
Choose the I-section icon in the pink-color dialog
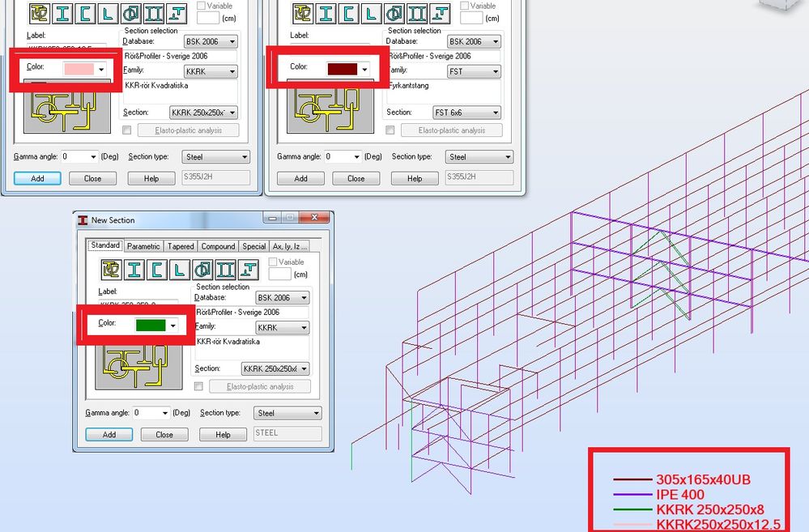(x=62, y=14)
